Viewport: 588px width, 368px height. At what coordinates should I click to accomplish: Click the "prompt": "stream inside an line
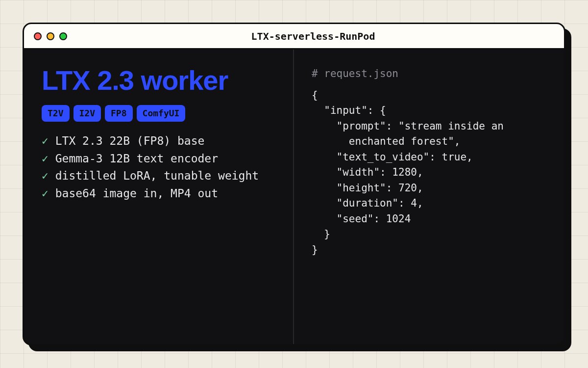tap(420, 126)
